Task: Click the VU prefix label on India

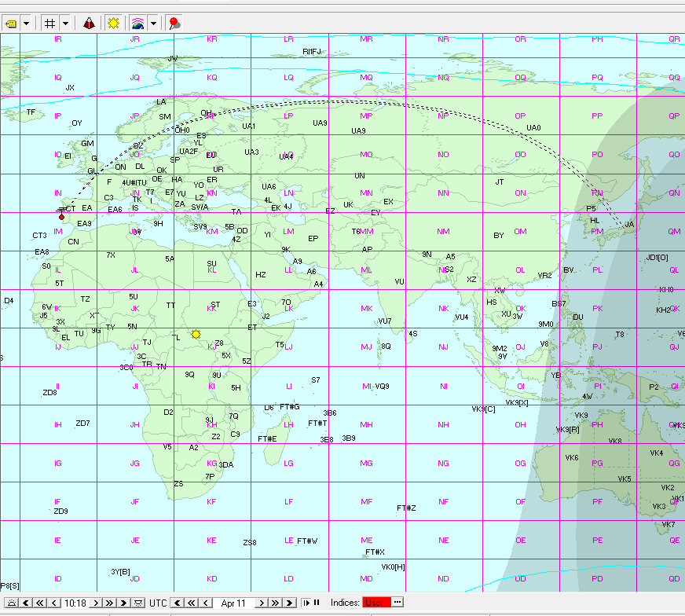Action: 399,282
